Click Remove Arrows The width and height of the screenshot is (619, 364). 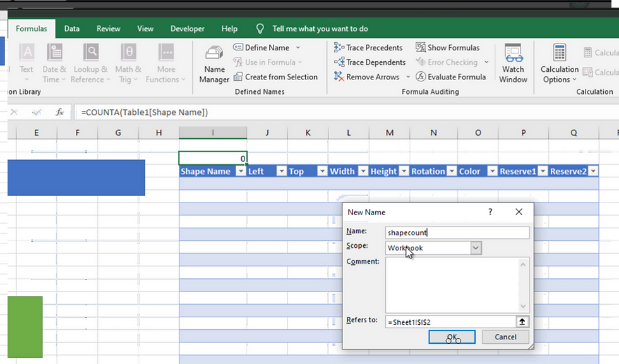pyautogui.click(x=370, y=76)
